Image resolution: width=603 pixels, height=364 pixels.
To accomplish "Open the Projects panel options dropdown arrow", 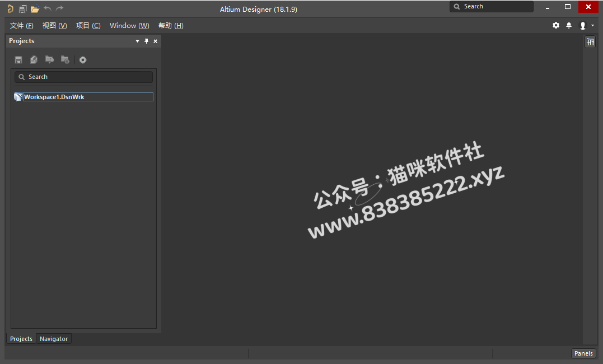I will click(x=137, y=41).
